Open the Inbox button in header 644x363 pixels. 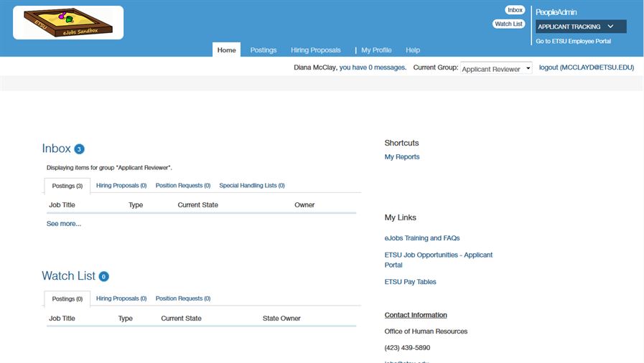[x=515, y=10]
